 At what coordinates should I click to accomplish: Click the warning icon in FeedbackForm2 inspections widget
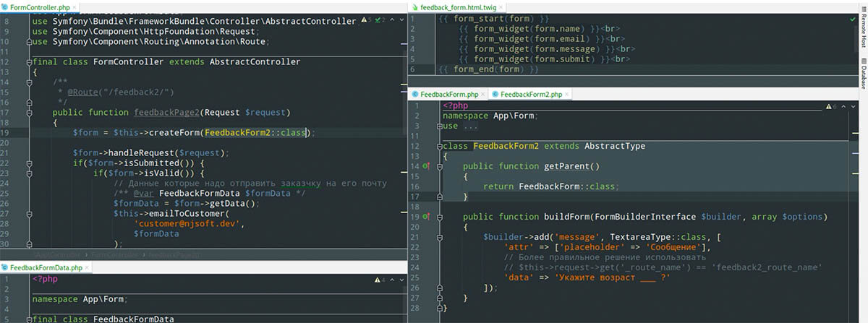coord(828,106)
